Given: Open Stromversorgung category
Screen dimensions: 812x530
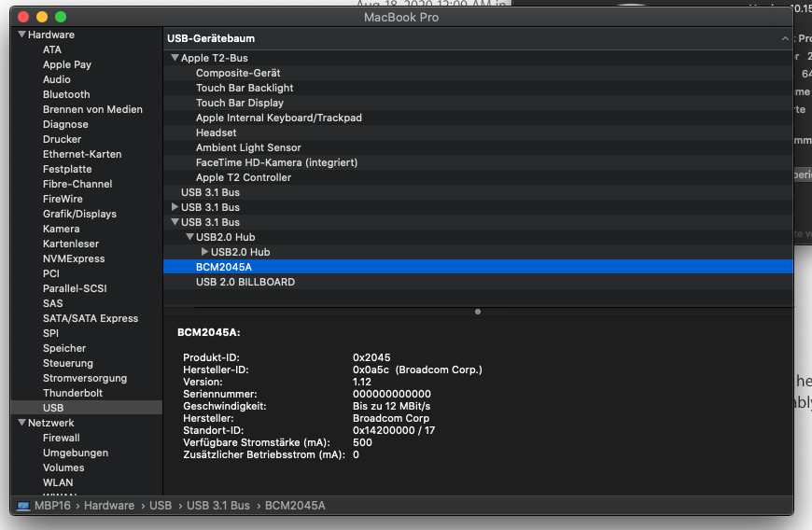Looking at the screenshot, I should 84,378.
